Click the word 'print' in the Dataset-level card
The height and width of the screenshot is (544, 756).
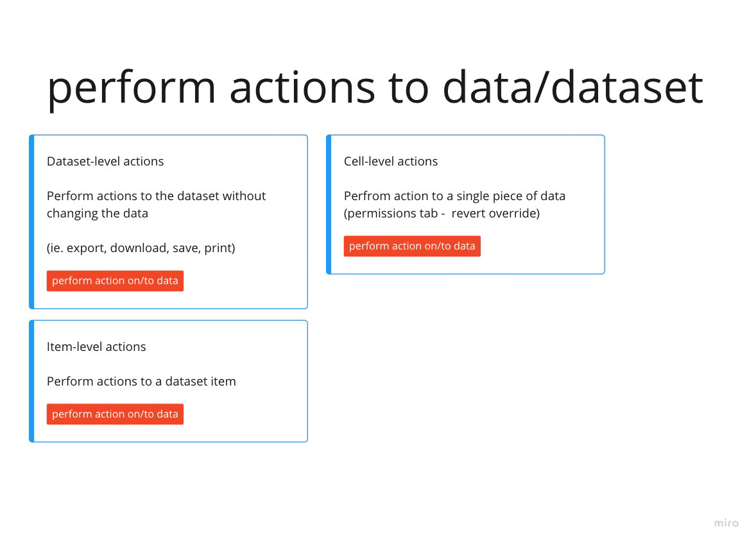tap(219, 248)
